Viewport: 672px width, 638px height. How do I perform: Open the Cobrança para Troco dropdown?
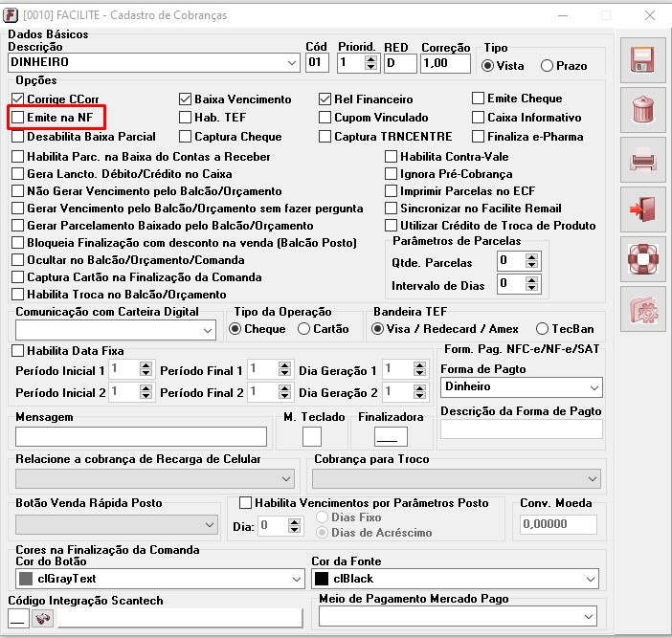(x=593, y=478)
